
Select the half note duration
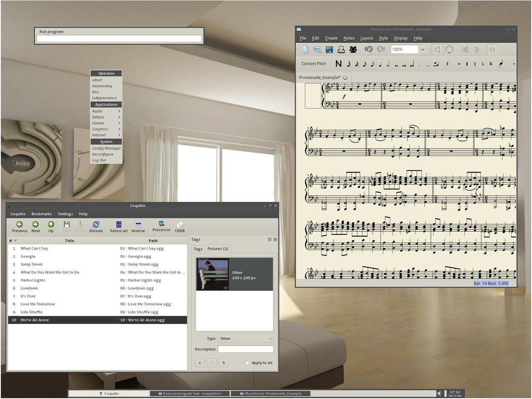[x=388, y=64]
